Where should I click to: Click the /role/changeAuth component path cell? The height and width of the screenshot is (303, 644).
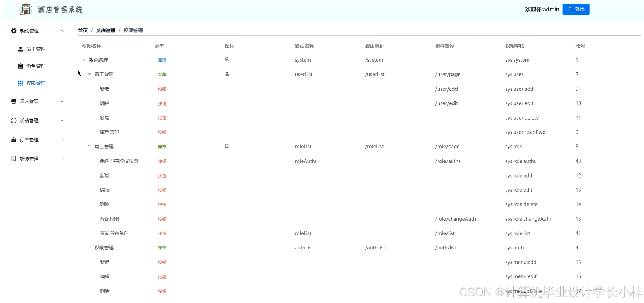point(455,219)
